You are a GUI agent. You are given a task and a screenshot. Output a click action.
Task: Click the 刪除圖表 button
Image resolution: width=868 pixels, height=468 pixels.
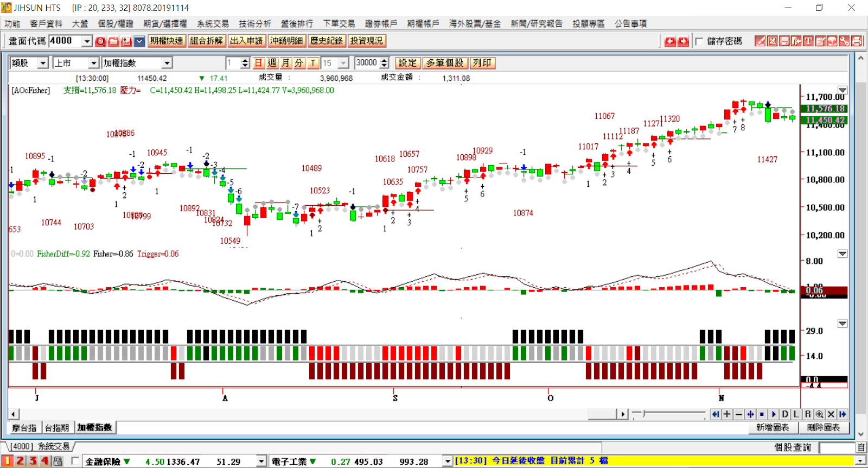point(823,427)
